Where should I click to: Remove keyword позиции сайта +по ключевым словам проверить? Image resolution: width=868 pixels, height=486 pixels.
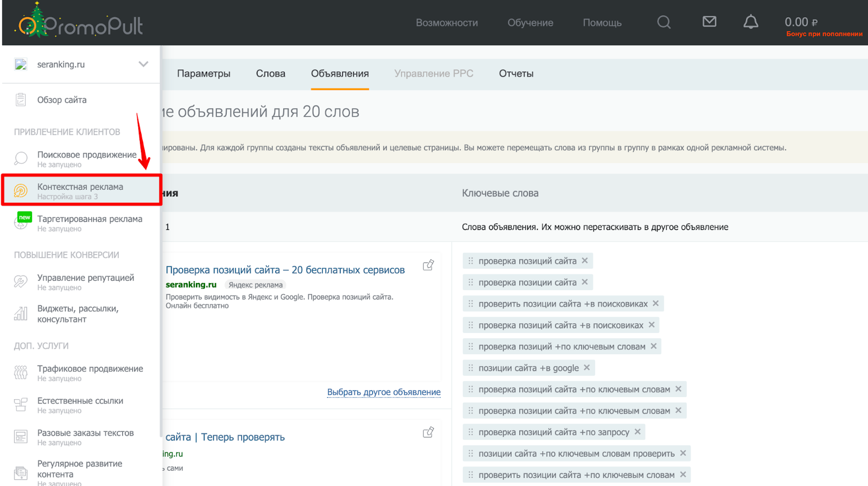(x=683, y=453)
